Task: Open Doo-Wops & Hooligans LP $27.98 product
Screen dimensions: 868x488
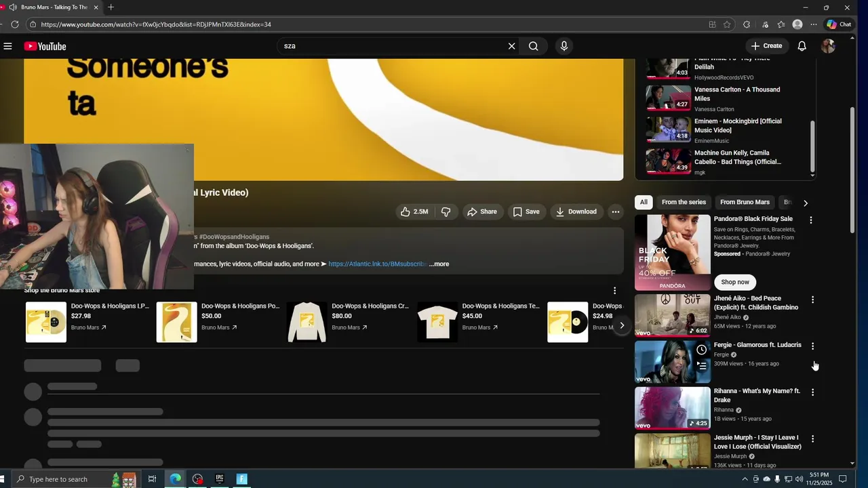Action: [x=88, y=322]
